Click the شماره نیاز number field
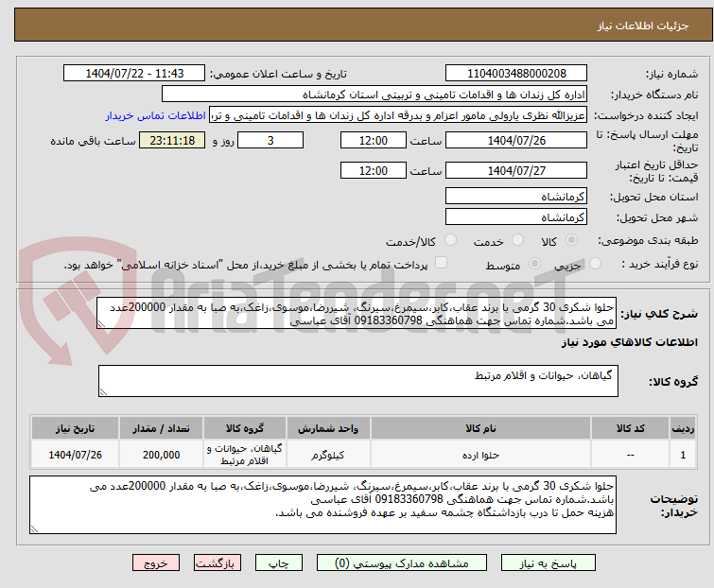 pos(516,74)
